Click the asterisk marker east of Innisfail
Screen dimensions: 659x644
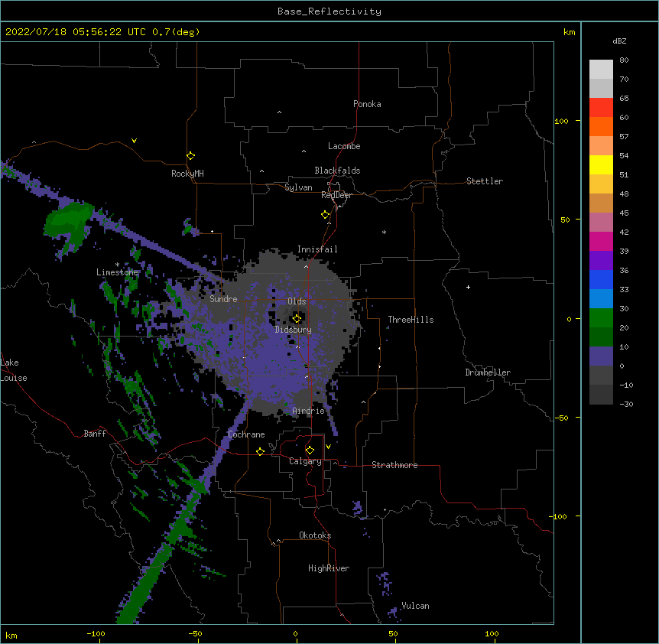pyautogui.click(x=384, y=232)
